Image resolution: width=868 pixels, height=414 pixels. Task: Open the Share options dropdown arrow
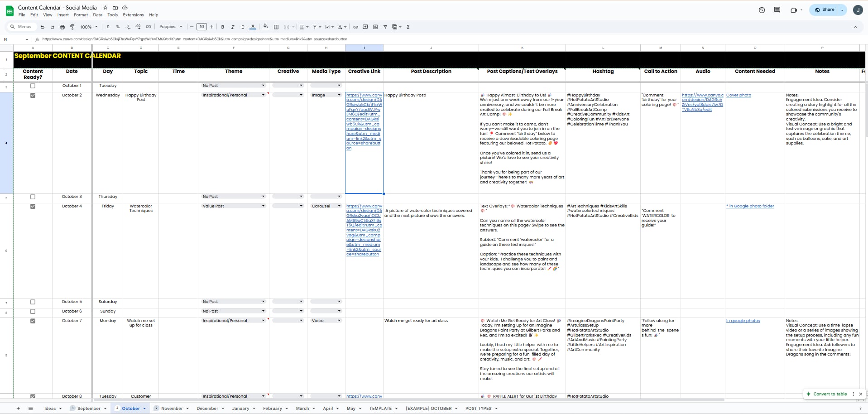coord(842,10)
